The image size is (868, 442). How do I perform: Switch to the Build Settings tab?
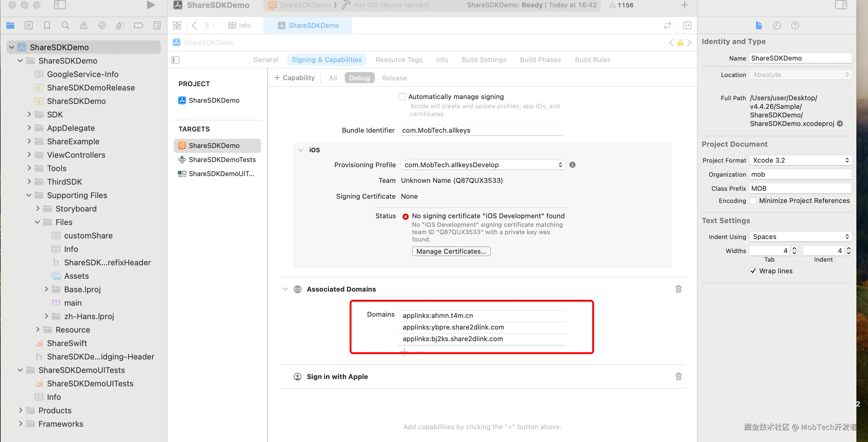point(484,60)
